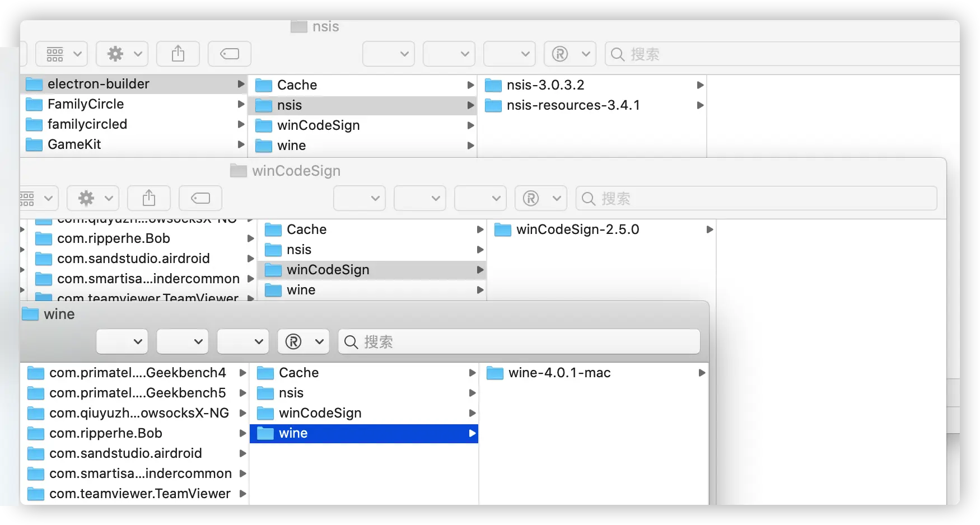Image resolution: width=980 pixels, height=525 pixels.
Task: Expand arrow beside winCodeSign-2.5.0 folder
Action: point(710,229)
